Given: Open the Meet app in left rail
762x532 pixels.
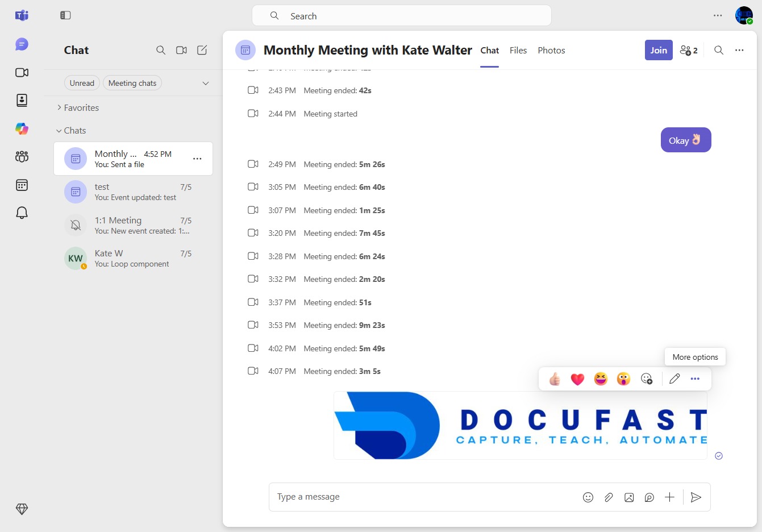Looking at the screenshot, I should 22,72.
